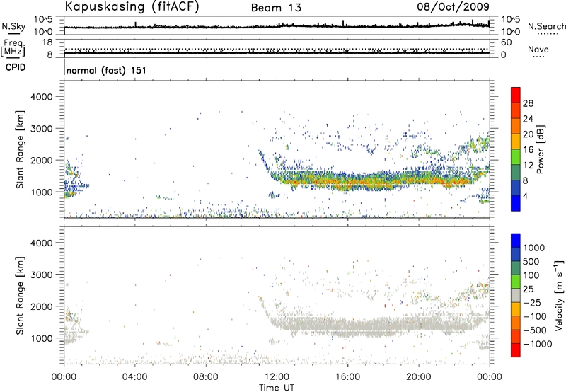Click the '16:00' time axis tick label
The image size is (566, 392).
tap(347, 377)
